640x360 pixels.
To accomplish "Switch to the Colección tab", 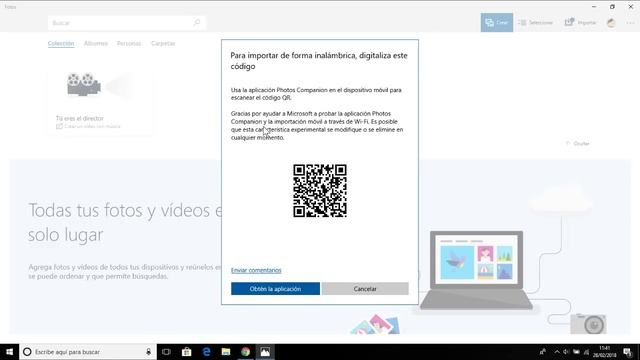I will (61, 43).
